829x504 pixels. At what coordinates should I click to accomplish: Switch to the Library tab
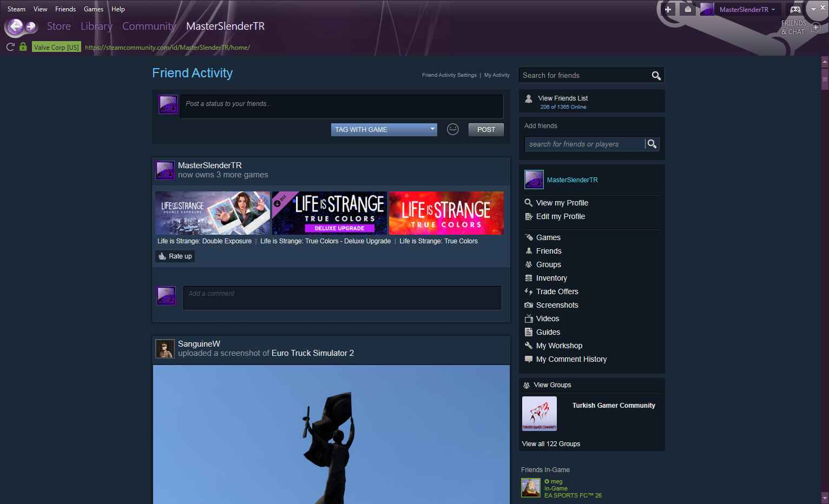click(x=96, y=26)
